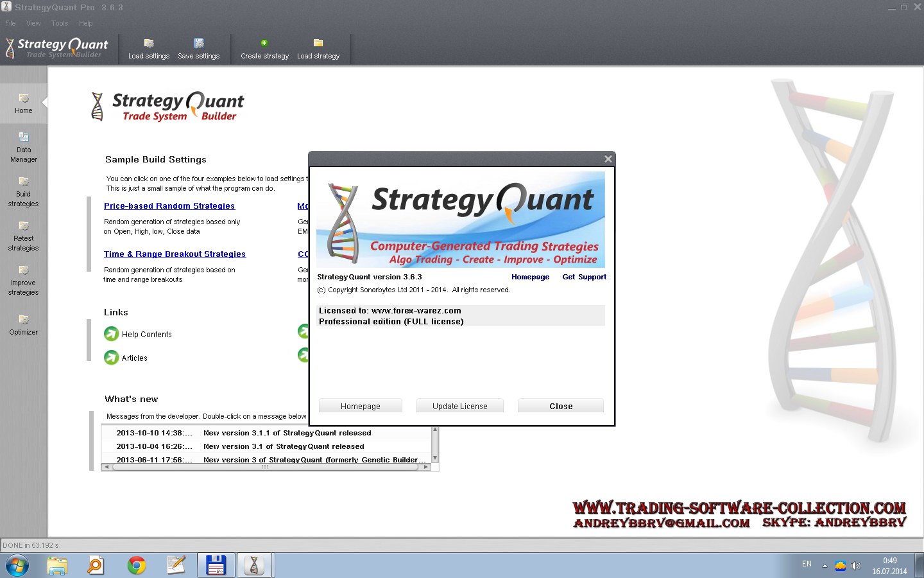Click the Load strategy folder icon

click(x=318, y=43)
